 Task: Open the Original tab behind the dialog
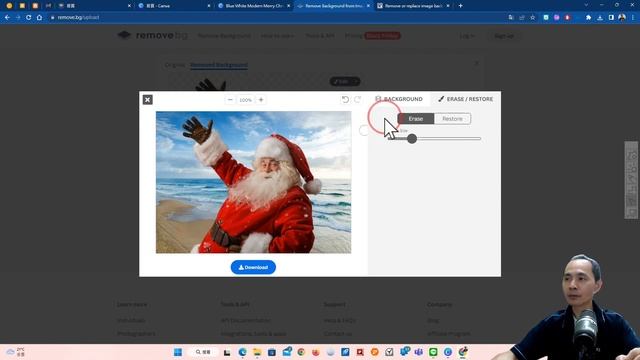coord(175,65)
